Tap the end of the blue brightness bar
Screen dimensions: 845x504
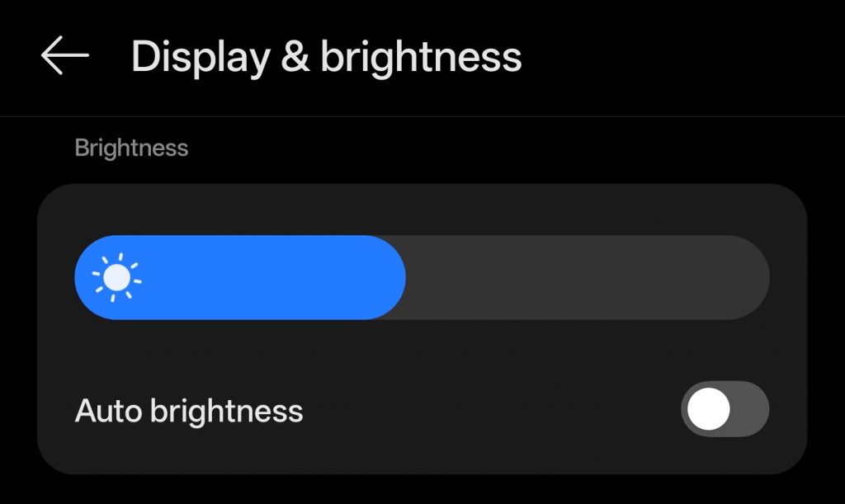pos(394,278)
